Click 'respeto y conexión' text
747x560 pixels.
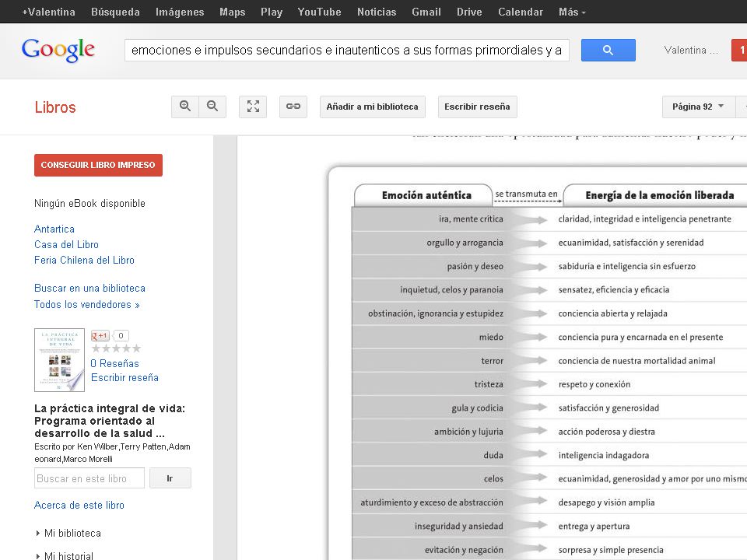click(594, 384)
